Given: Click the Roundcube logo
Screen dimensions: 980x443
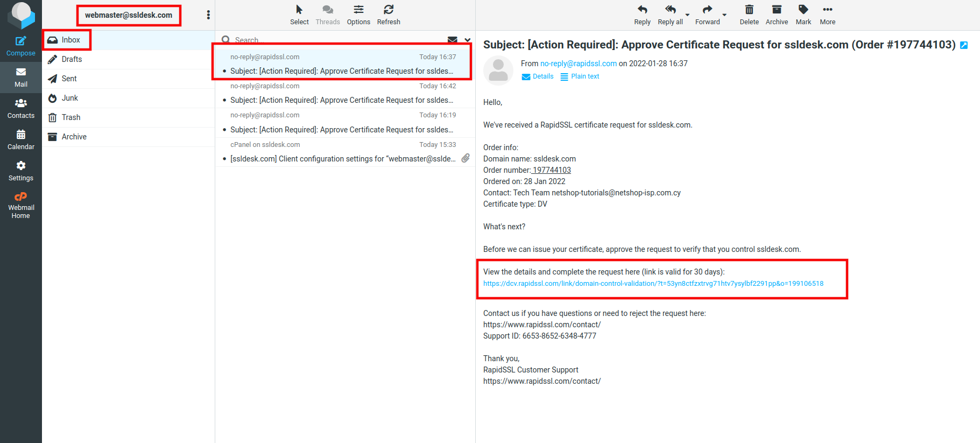Looking at the screenshot, I should (x=21, y=15).
